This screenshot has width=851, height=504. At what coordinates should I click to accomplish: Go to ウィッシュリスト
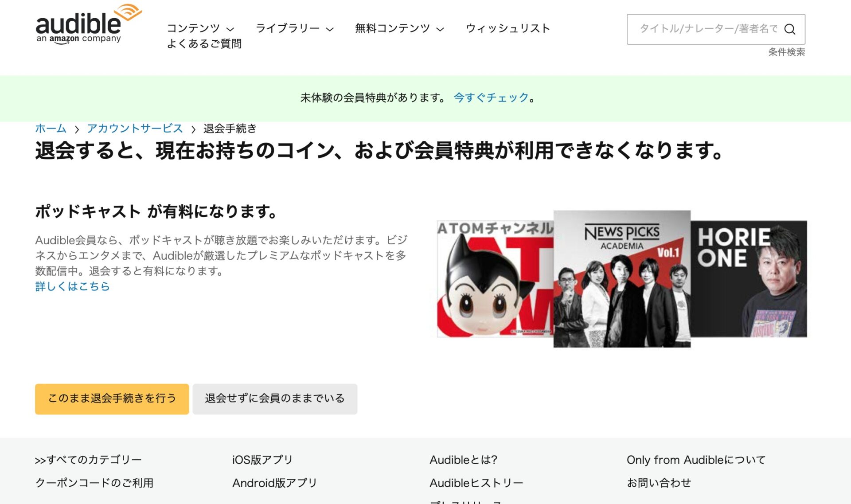click(508, 28)
